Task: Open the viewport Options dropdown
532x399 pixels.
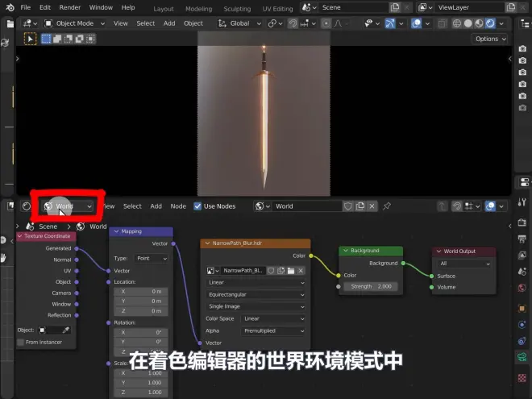Action: tap(490, 39)
